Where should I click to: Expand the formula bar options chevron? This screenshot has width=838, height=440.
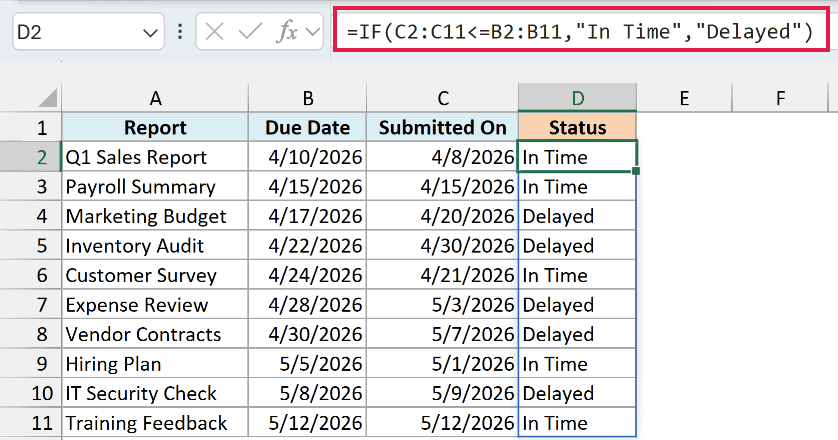(x=313, y=33)
